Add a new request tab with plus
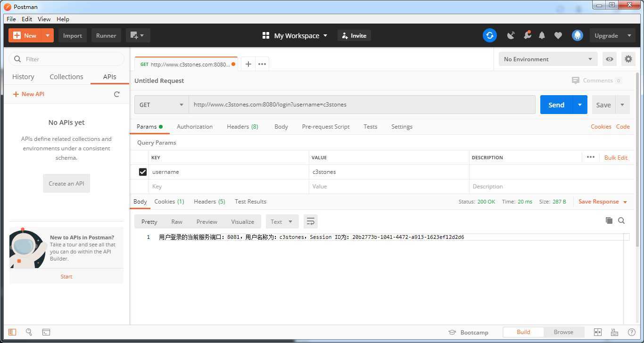 [x=248, y=64]
